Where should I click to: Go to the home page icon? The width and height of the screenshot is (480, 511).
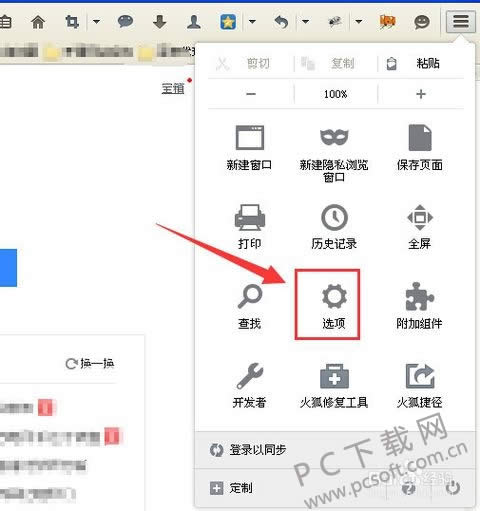click(38, 22)
